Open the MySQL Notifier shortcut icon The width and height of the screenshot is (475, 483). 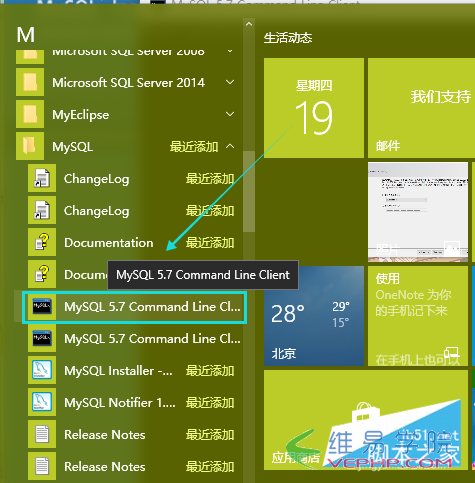click(42, 402)
